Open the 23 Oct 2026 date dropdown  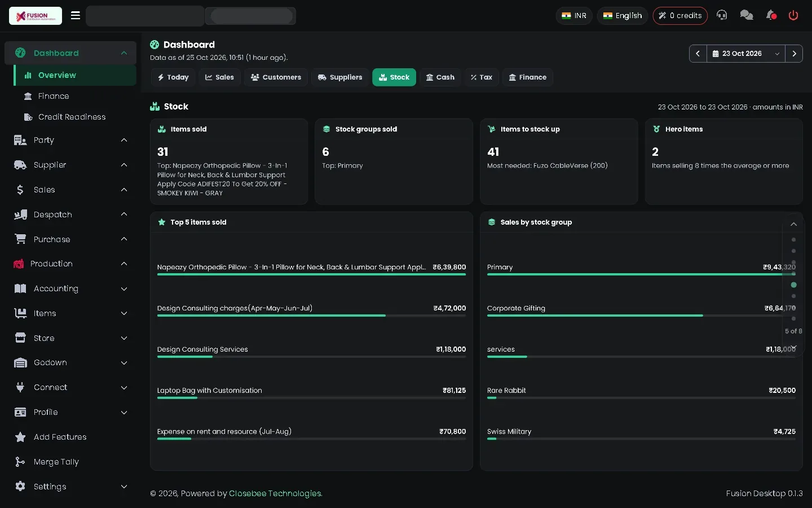(x=746, y=54)
